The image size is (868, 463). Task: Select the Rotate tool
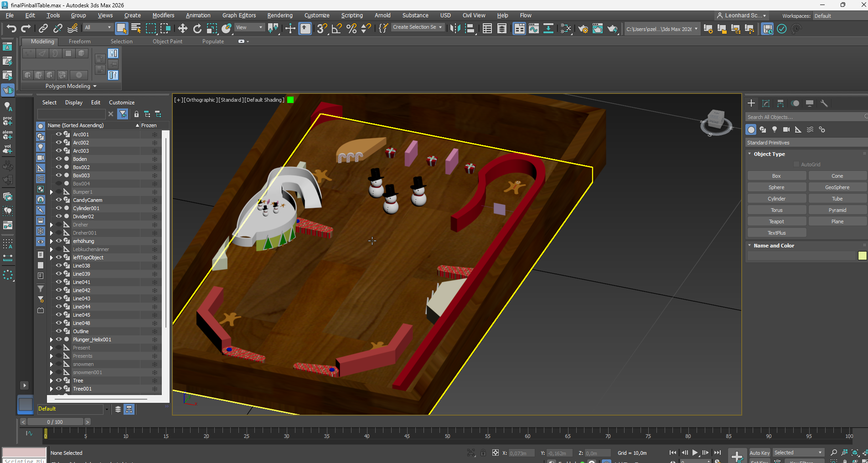(x=197, y=28)
